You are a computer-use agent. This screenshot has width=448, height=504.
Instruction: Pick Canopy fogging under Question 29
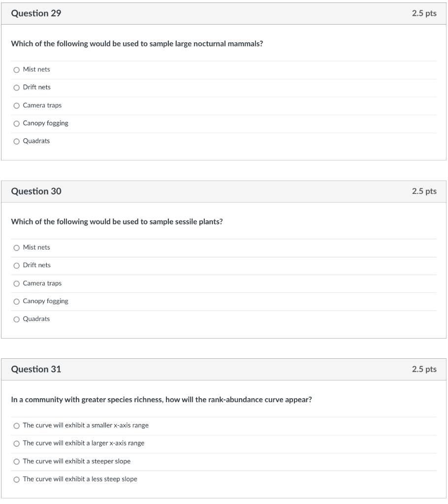[17, 123]
